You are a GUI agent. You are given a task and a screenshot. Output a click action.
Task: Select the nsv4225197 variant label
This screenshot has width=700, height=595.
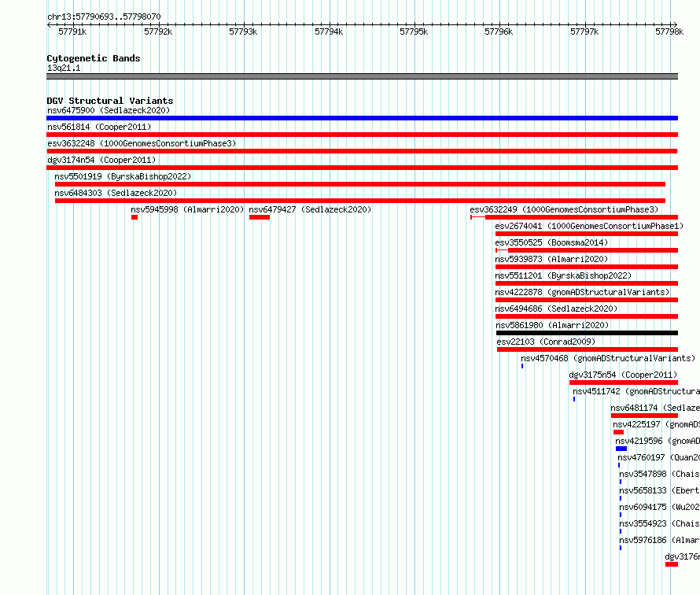click(x=656, y=424)
